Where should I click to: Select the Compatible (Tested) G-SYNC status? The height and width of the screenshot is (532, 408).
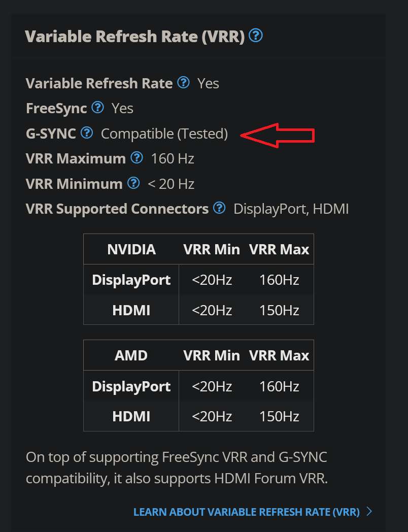tap(164, 133)
